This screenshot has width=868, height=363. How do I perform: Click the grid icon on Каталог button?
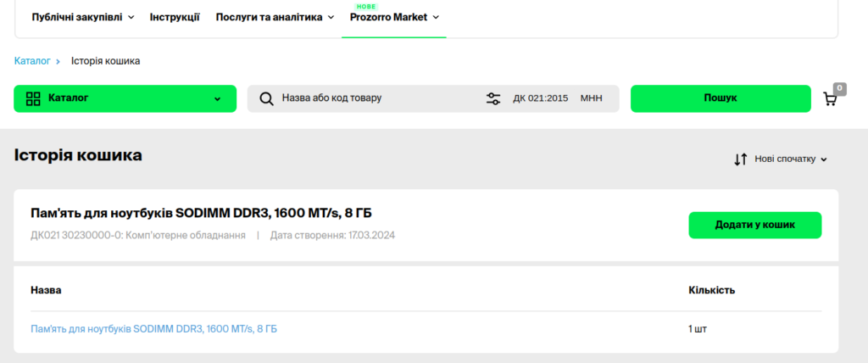[x=34, y=98]
